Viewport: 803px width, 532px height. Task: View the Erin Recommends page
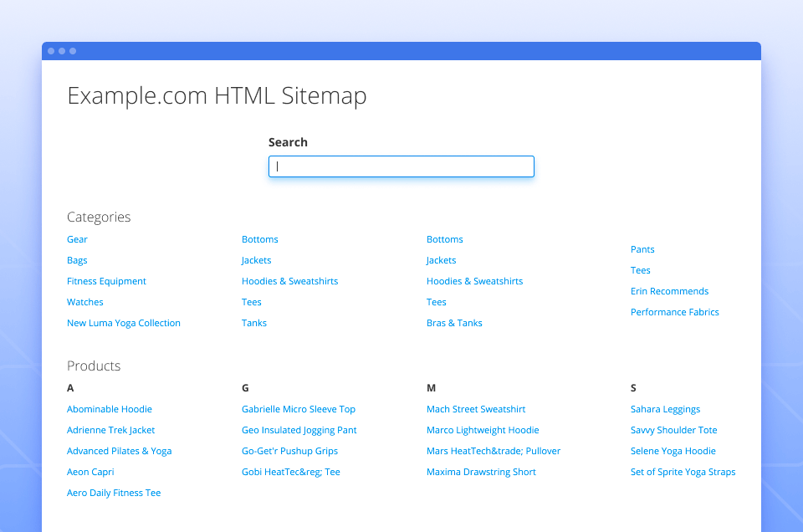pos(669,291)
